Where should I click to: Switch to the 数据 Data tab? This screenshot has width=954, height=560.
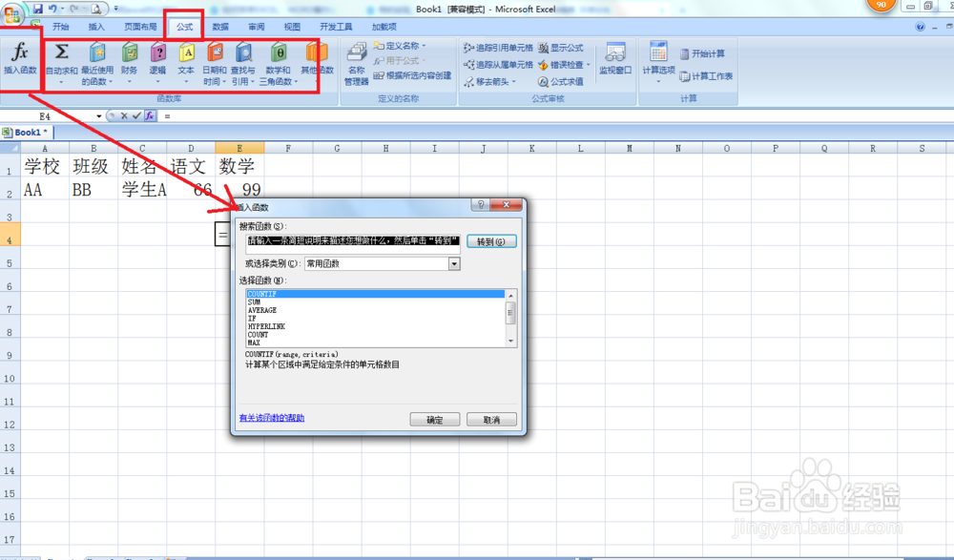pyautogui.click(x=221, y=27)
